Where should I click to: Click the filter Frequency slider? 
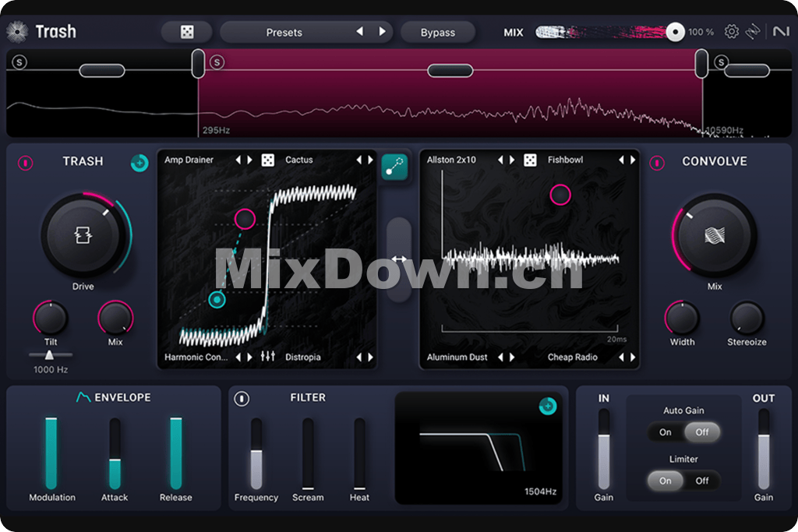(256, 453)
